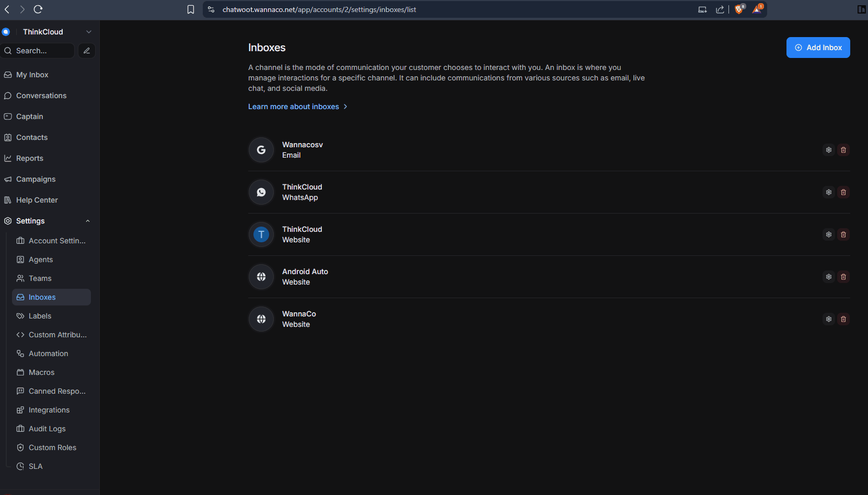Select Inboxes in settings menu
Image resolution: width=868 pixels, height=495 pixels.
point(51,297)
